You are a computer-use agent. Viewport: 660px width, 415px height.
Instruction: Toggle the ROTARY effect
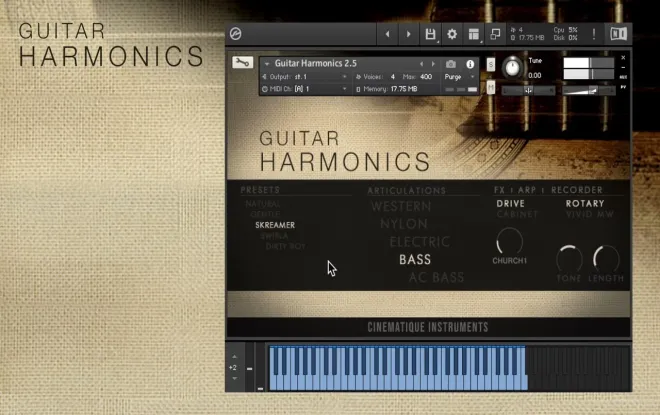tap(585, 204)
